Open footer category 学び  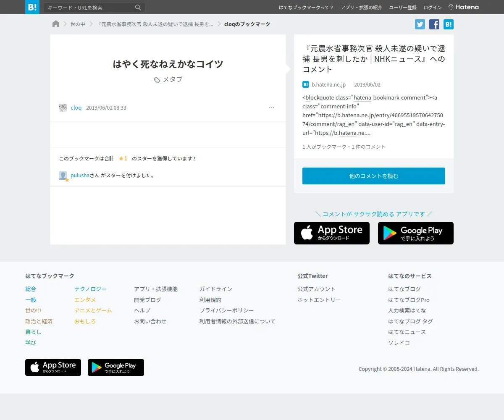click(31, 343)
